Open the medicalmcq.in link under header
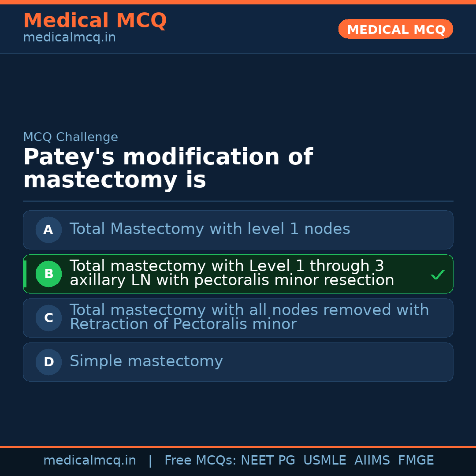The height and width of the screenshot is (476, 476). pos(69,38)
